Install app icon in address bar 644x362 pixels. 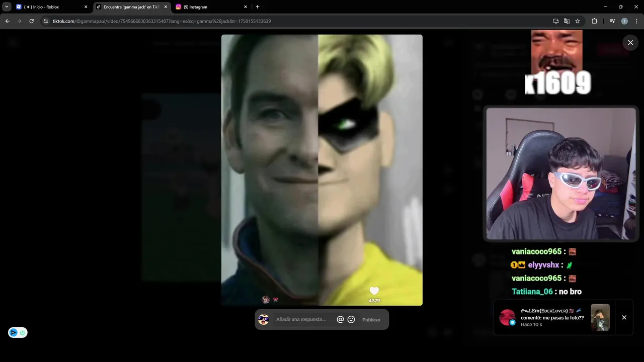[556, 21]
